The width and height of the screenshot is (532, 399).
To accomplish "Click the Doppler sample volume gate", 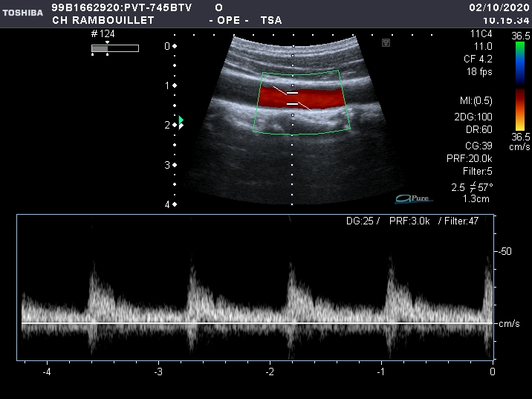I will 292,99.
